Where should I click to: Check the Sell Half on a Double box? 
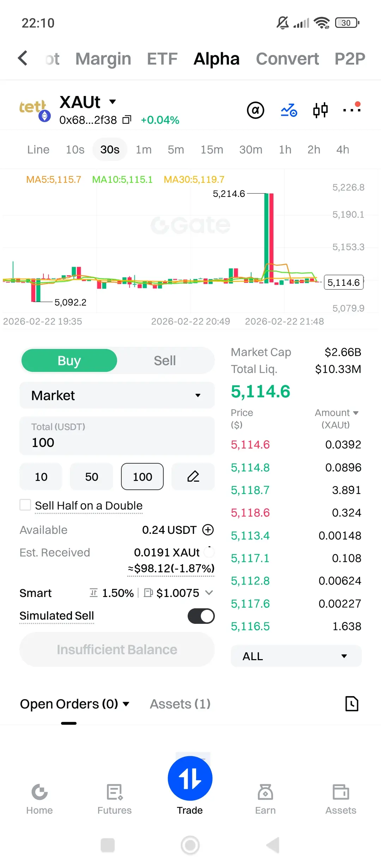click(x=25, y=505)
